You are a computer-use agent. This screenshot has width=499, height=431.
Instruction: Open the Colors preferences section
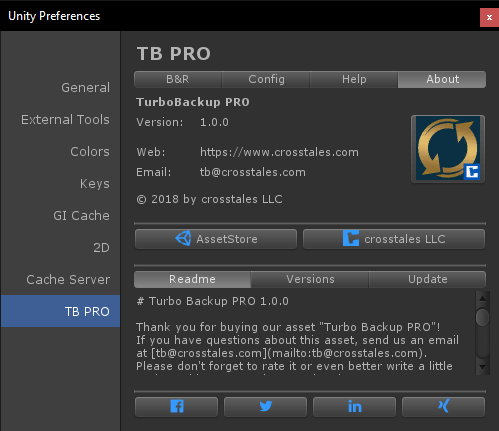(x=60, y=152)
